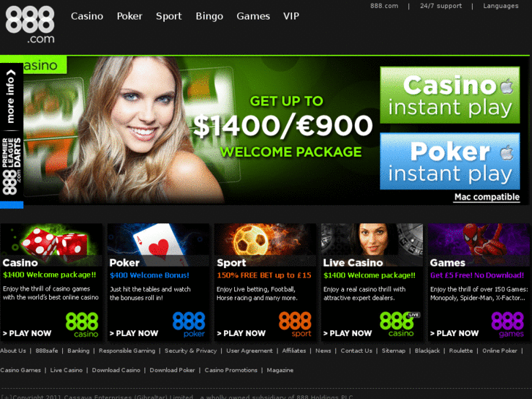Open the Poker menu item
The image size is (532, 399).
click(x=130, y=16)
